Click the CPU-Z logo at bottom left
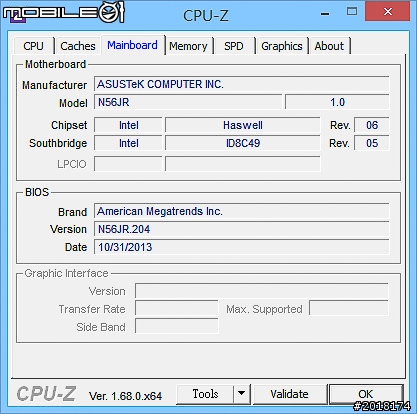 [x=46, y=394]
